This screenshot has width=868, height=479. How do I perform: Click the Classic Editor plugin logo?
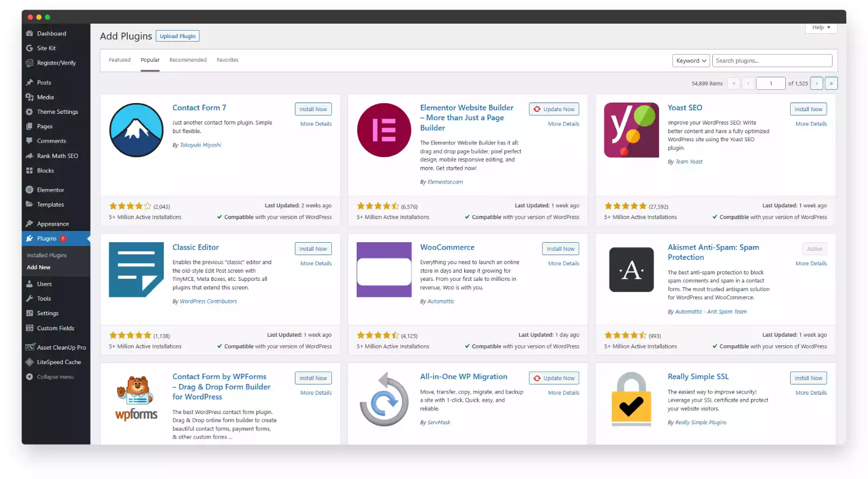click(x=136, y=270)
